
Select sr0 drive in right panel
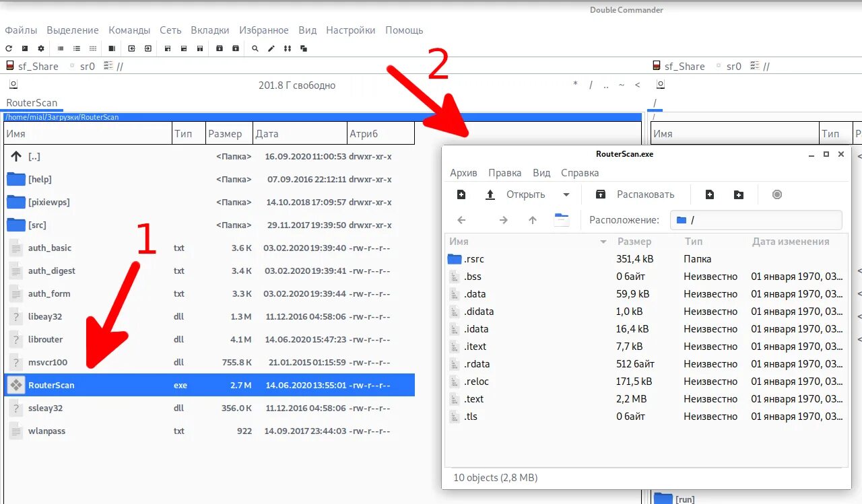[729, 66]
